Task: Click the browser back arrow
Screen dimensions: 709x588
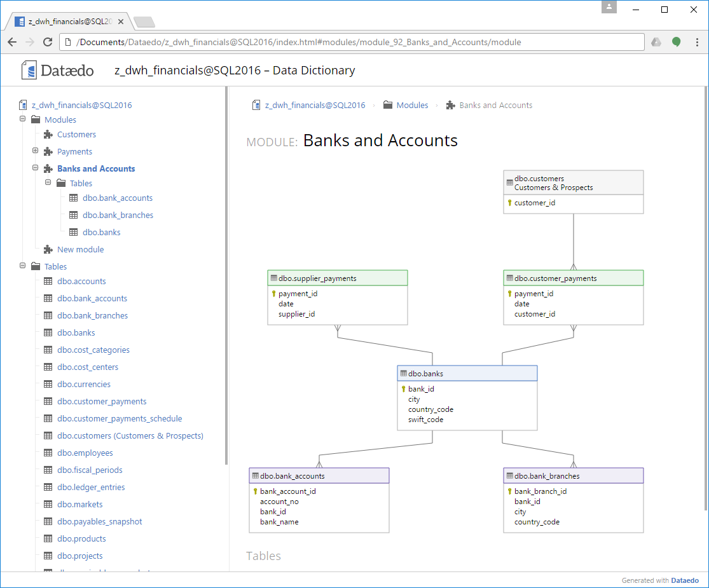Action: 12,42
